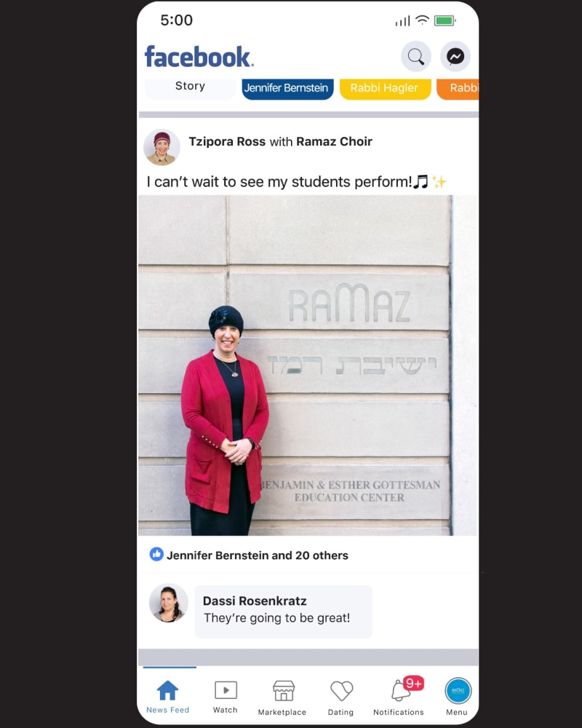View Jennifer Bernstein and 20 others likes
582x728 pixels.
[x=257, y=555]
